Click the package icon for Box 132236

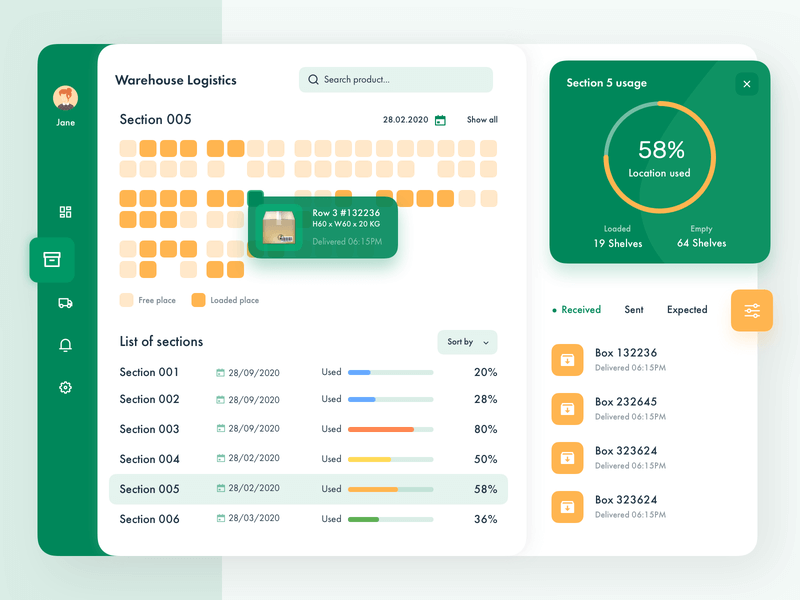point(567,359)
